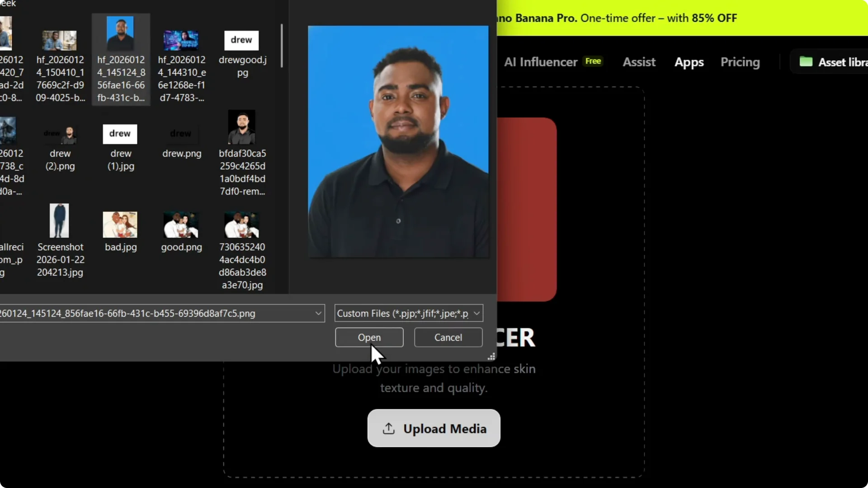Viewport: 868px width, 488px height.
Task: Select the drew (1).jpg file
Action: (x=120, y=134)
